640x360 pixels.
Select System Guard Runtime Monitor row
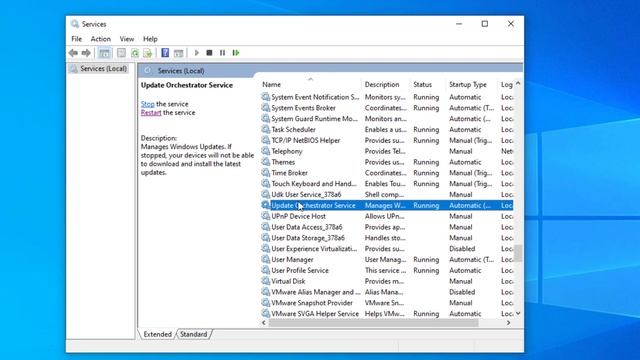coord(387,119)
